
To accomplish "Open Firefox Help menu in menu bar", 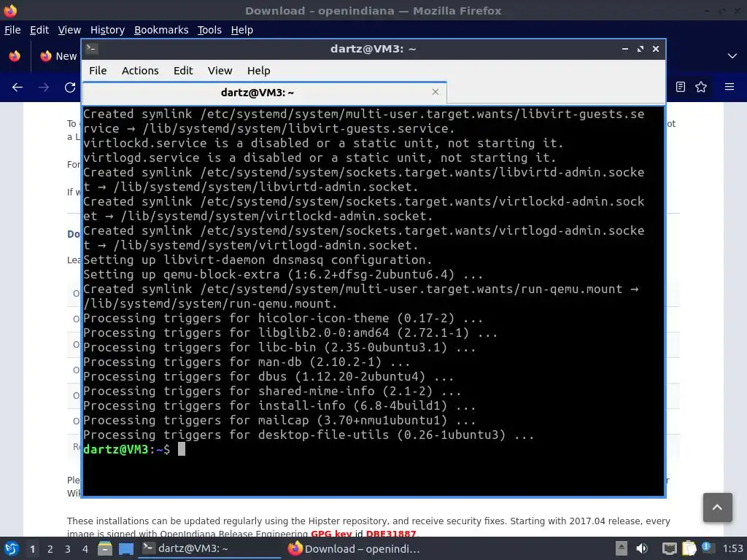I will 241,30.
